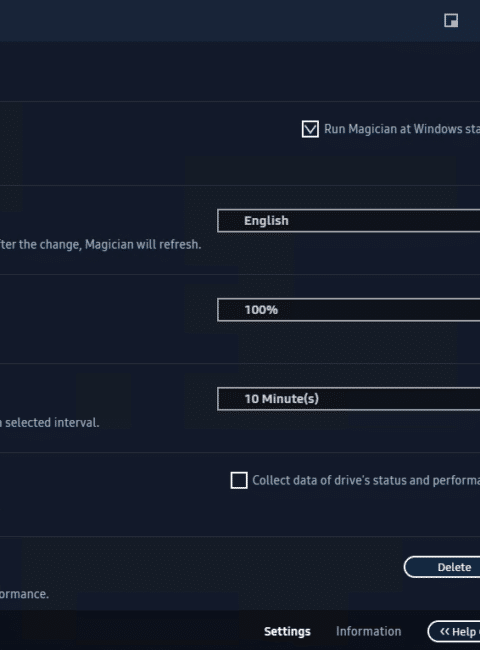Expand the 100% scale dropdown

point(349,310)
